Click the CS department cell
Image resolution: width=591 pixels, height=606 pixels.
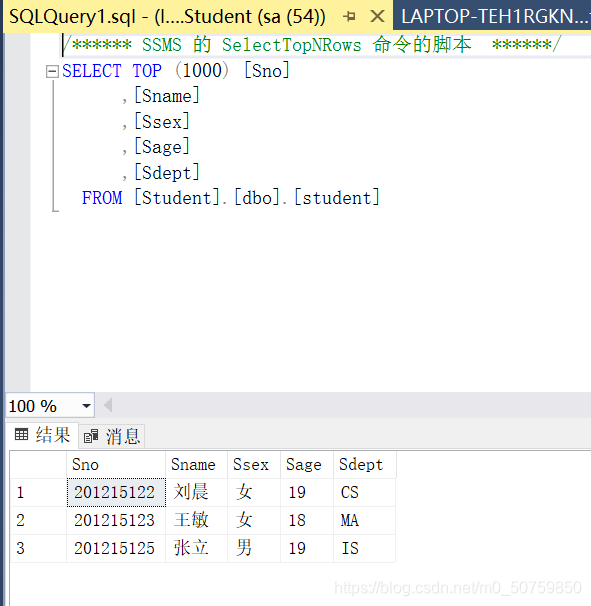[x=364, y=492]
